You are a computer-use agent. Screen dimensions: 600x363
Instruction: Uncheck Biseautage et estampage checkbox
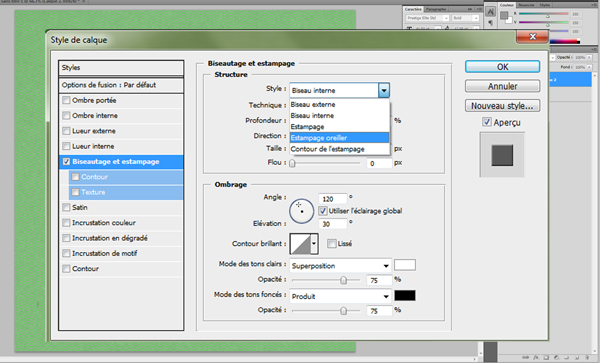[66, 161]
